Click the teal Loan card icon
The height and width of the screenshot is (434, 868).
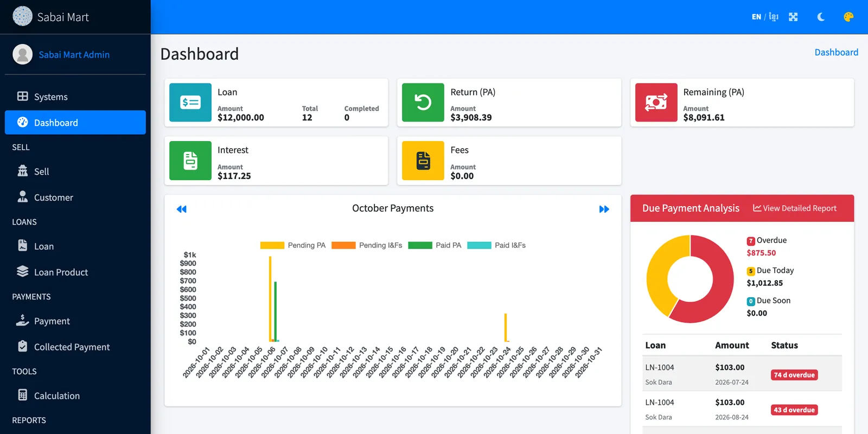click(x=190, y=103)
